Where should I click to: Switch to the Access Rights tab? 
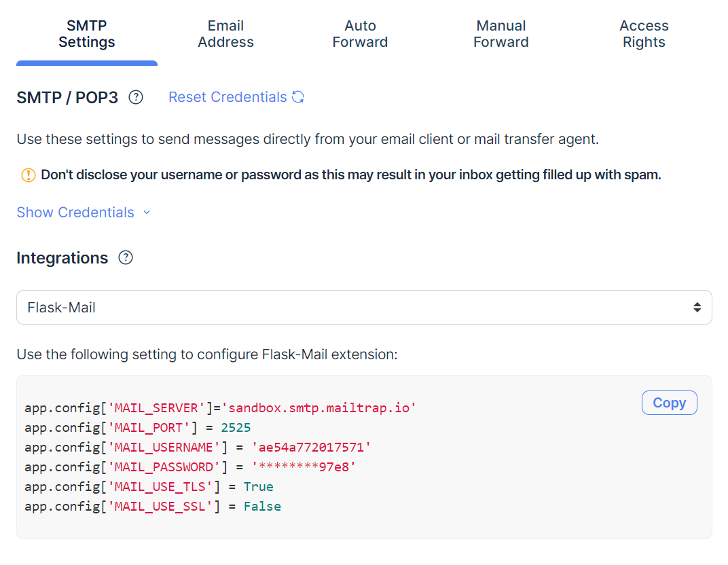point(644,34)
